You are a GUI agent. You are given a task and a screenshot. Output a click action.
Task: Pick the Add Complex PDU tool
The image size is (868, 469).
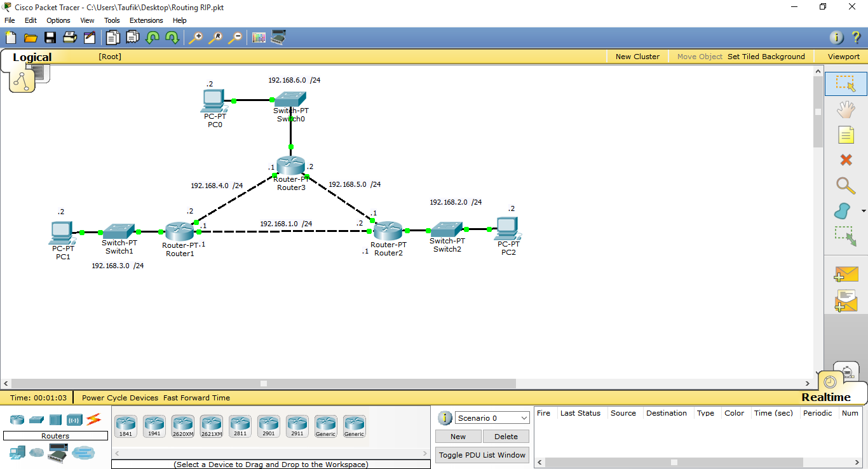pos(846,300)
